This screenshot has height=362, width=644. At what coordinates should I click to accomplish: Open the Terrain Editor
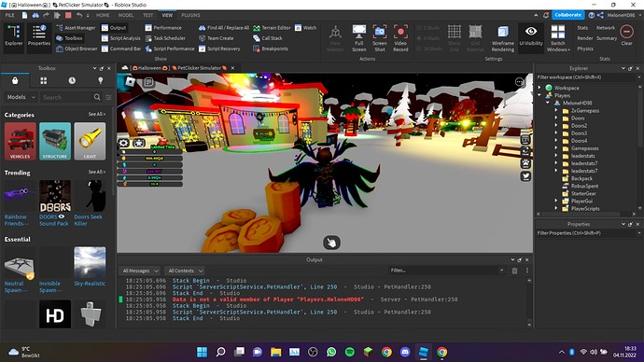(272, 28)
